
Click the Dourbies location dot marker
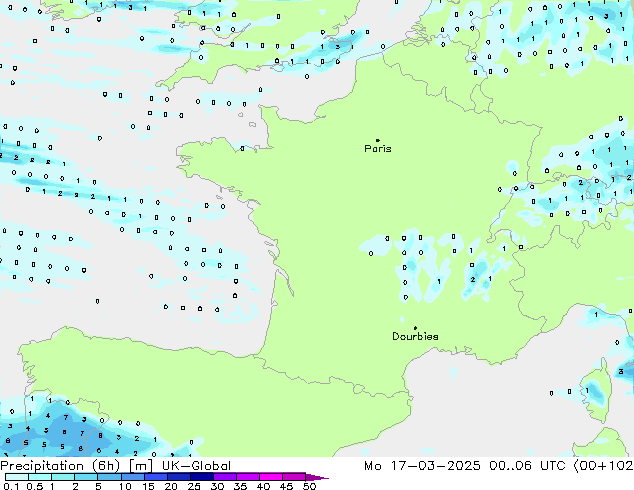(415, 328)
